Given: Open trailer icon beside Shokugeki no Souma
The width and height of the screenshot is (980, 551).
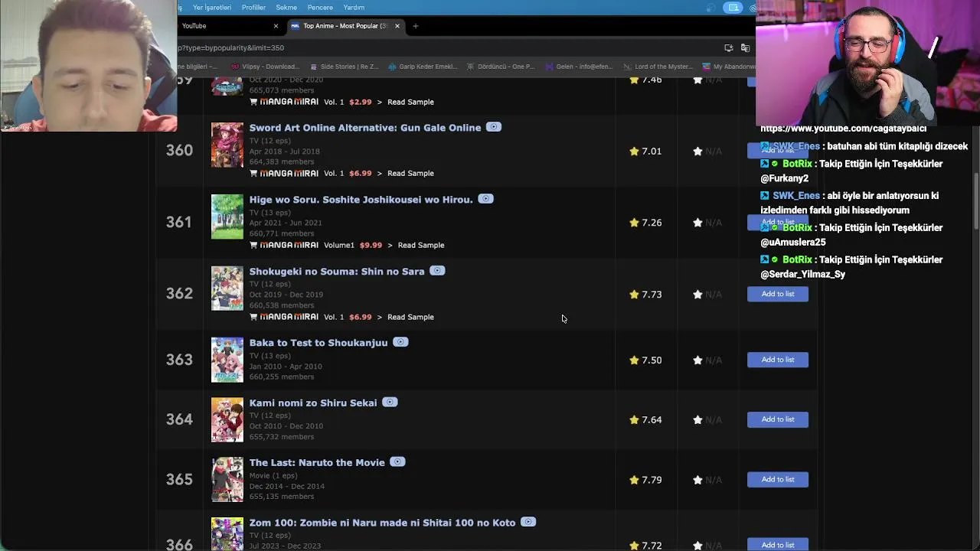Looking at the screenshot, I should (437, 271).
